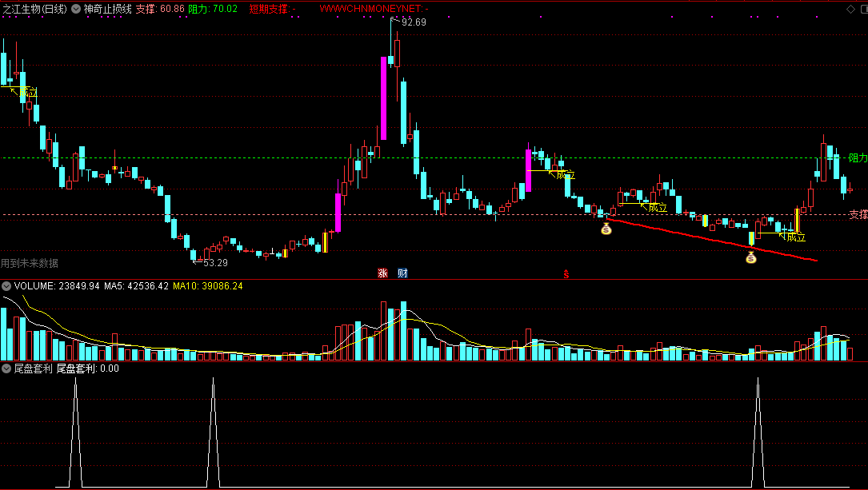Image resolution: width=868 pixels, height=490 pixels.
Task: Click the red 支撑 label at right edge
Action: point(858,214)
